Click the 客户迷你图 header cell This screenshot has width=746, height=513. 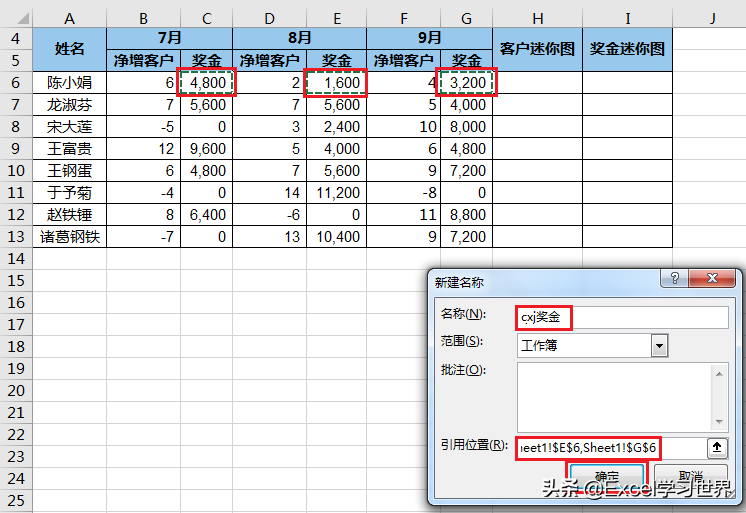tap(538, 49)
